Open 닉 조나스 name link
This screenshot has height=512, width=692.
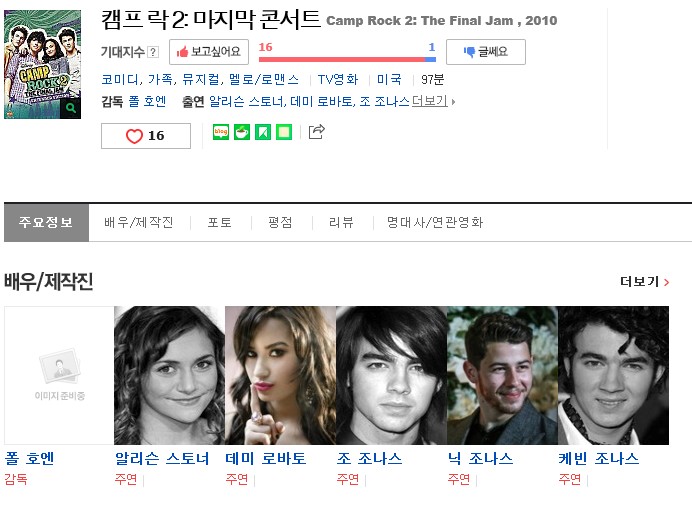(481, 459)
